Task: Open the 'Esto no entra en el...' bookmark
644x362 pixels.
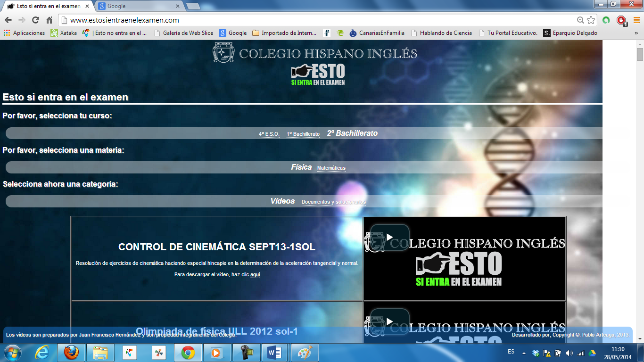Action: 115,33
